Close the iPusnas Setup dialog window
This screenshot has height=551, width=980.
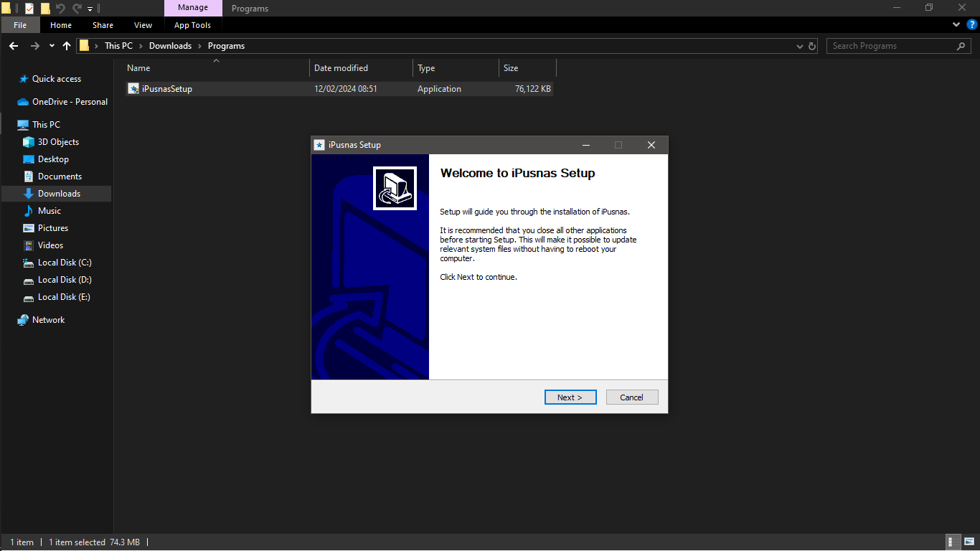[651, 145]
